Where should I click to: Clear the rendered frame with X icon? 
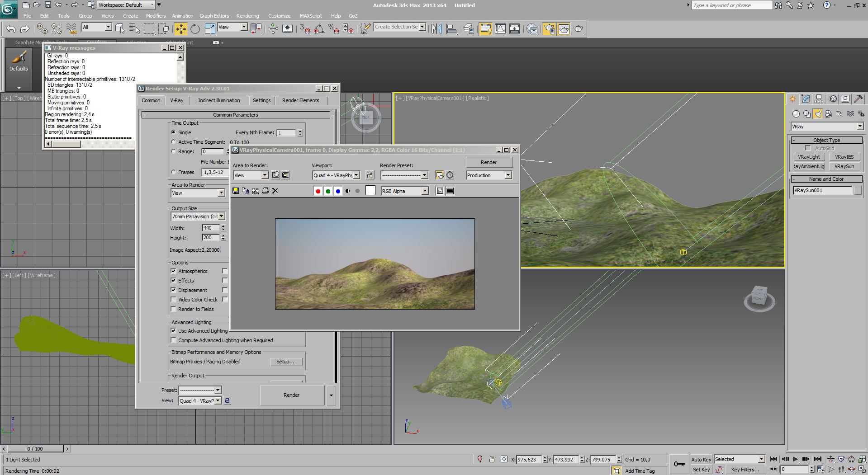tap(275, 191)
